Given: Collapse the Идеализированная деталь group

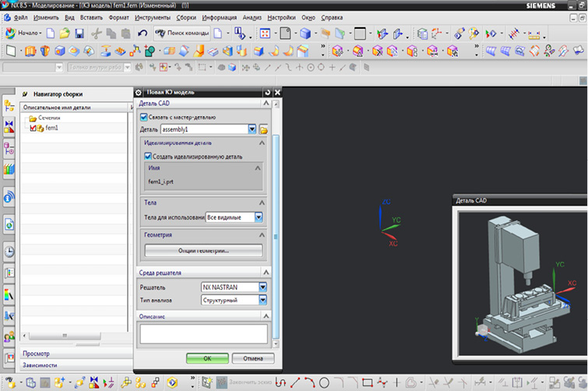Looking at the screenshot, I should [x=262, y=143].
